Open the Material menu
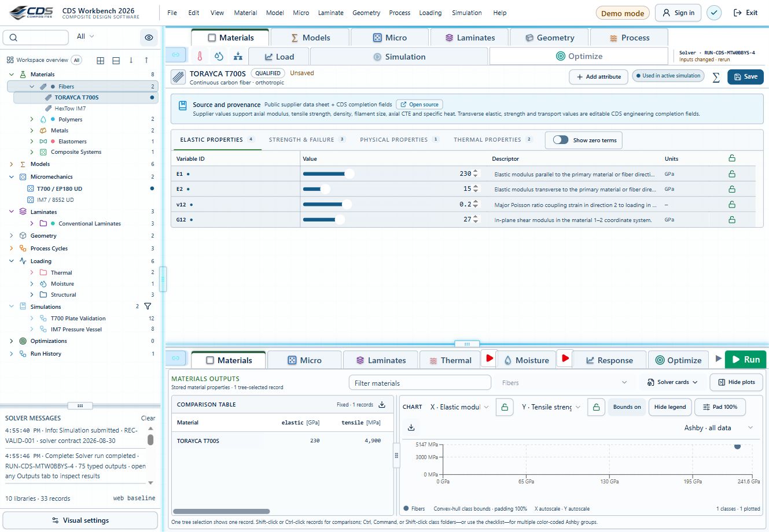Viewport: 769px width, 532px height. pos(245,13)
